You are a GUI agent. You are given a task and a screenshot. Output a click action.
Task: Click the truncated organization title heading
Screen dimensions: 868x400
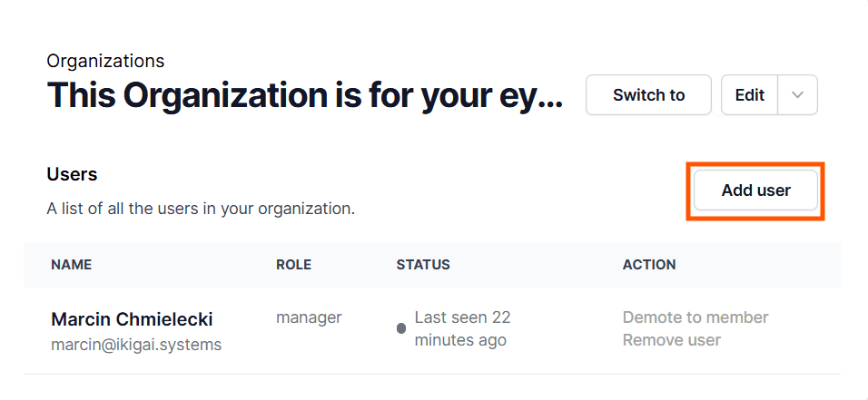(304, 95)
